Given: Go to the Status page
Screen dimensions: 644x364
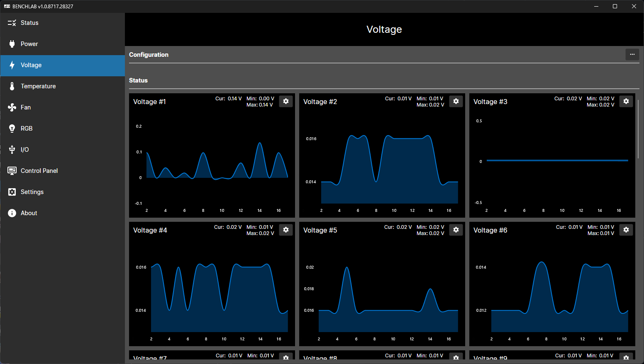Looking at the screenshot, I should tap(29, 23).
